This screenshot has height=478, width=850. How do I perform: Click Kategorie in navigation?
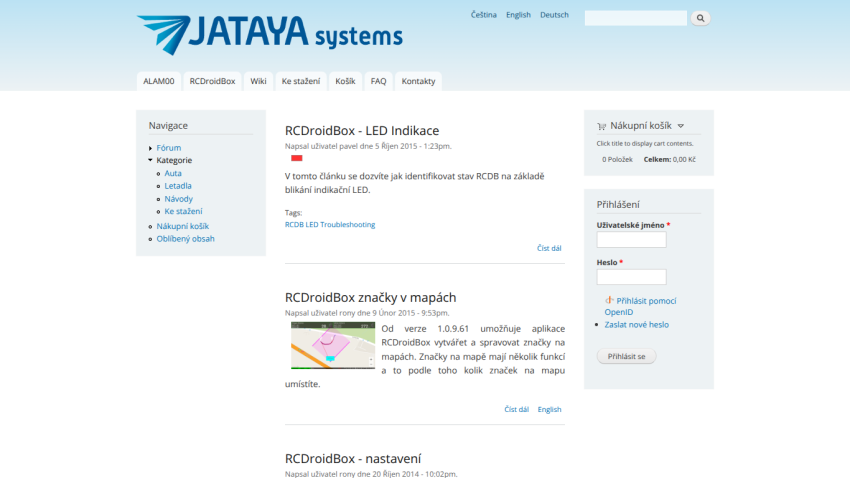[x=174, y=160]
